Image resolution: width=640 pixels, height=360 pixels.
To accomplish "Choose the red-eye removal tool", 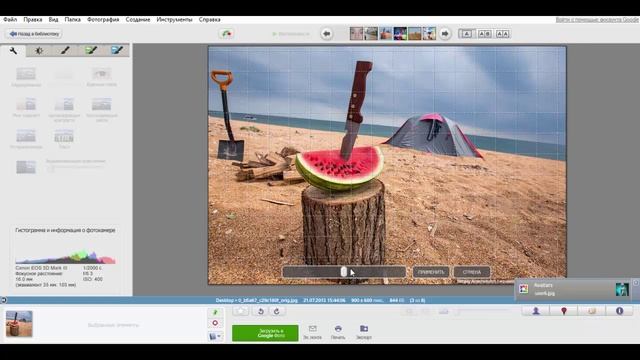I will (x=101, y=77).
